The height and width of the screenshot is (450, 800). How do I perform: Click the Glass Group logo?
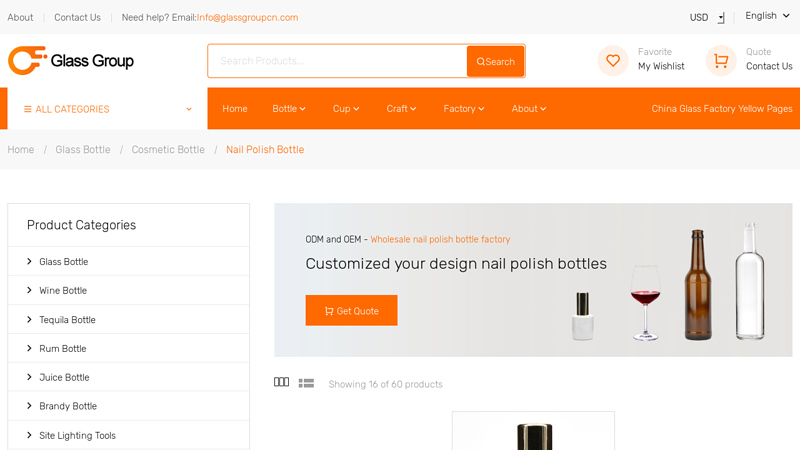pos(71,61)
